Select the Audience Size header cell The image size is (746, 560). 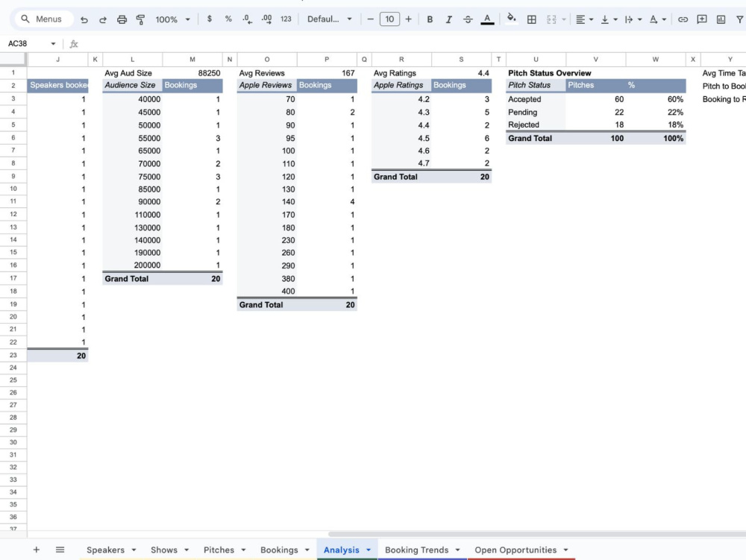point(132,85)
